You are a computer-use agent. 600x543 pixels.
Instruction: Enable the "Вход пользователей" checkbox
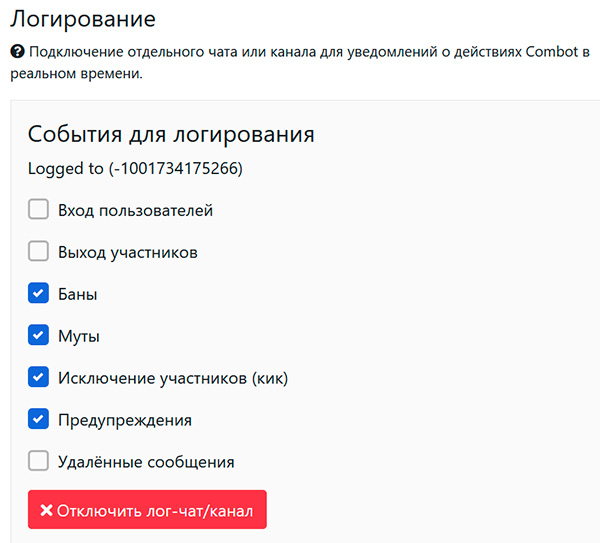(38, 210)
